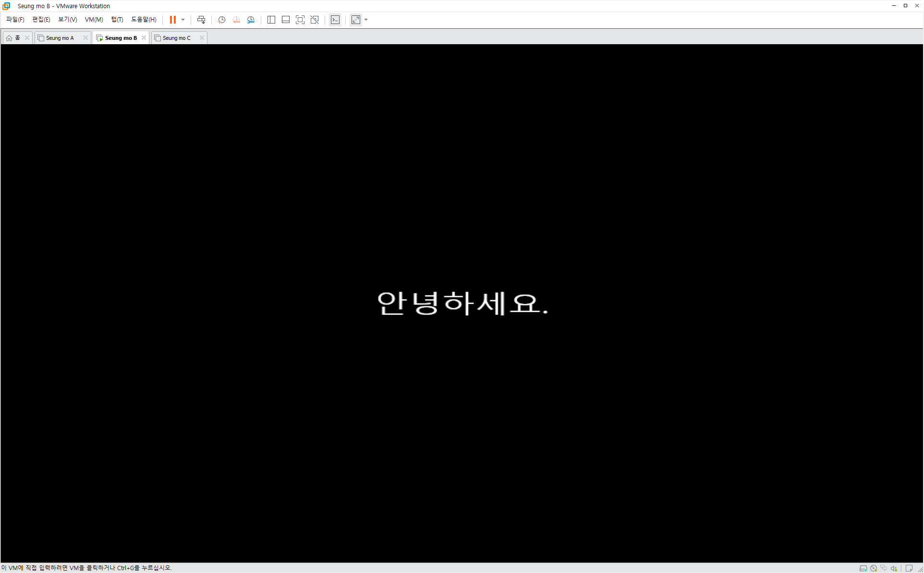
Task: Expand the stretch guest dropdown arrow
Action: pos(366,20)
